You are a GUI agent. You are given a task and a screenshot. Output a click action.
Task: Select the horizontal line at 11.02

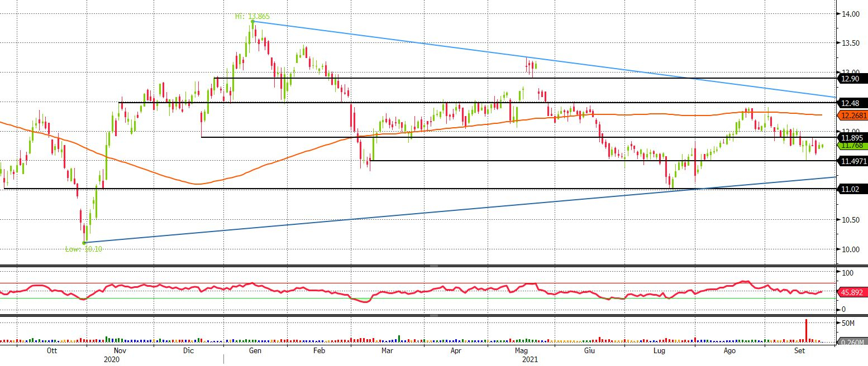(x=419, y=189)
